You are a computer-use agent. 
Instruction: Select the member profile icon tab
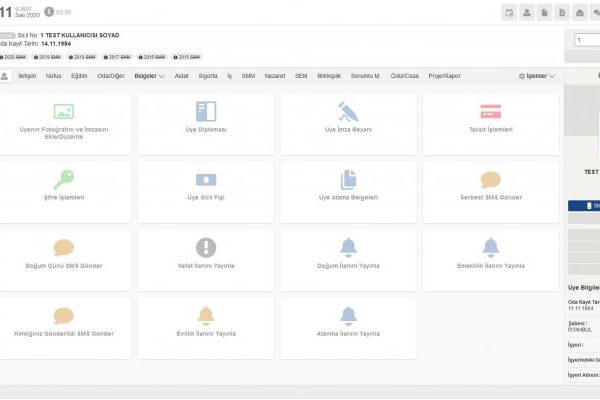pos(5,76)
